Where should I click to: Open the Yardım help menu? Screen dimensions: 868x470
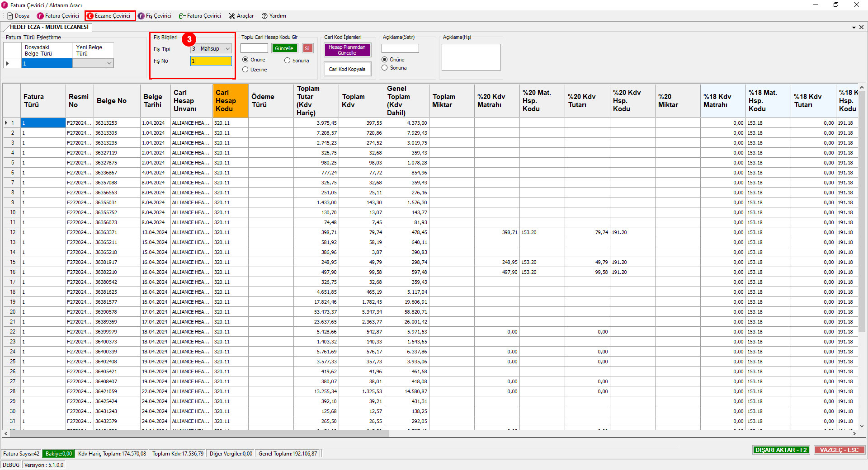pyautogui.click(x=274, y=16)
